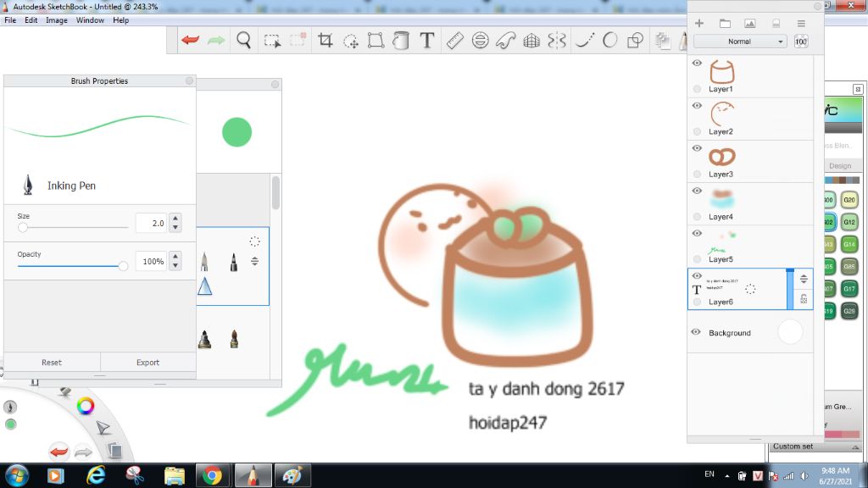Select the Zoom magnifier tool

click(243, 40)
